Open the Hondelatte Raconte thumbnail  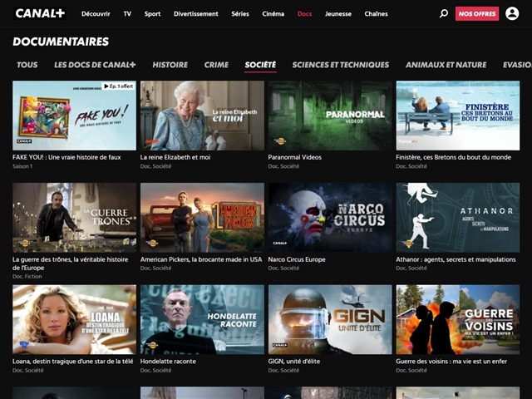click(x=202, y=319)
